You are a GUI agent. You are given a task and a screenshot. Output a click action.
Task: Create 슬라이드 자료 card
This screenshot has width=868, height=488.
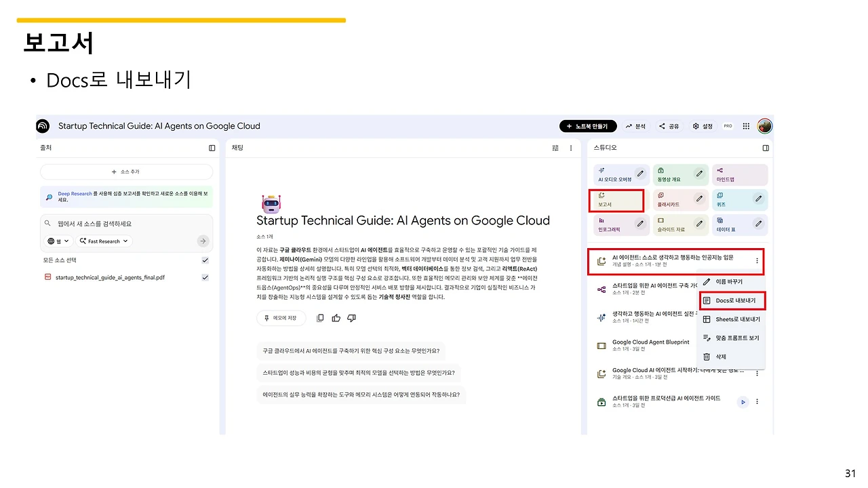[x=680, y=225]
